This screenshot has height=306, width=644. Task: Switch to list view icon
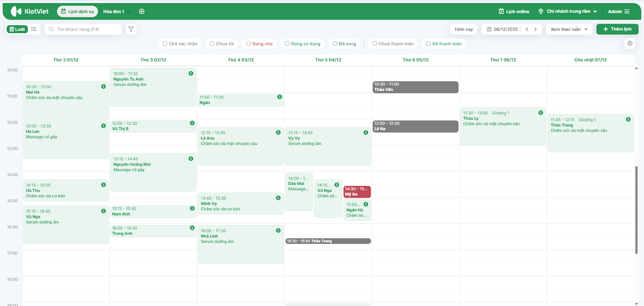click(34, 29)
